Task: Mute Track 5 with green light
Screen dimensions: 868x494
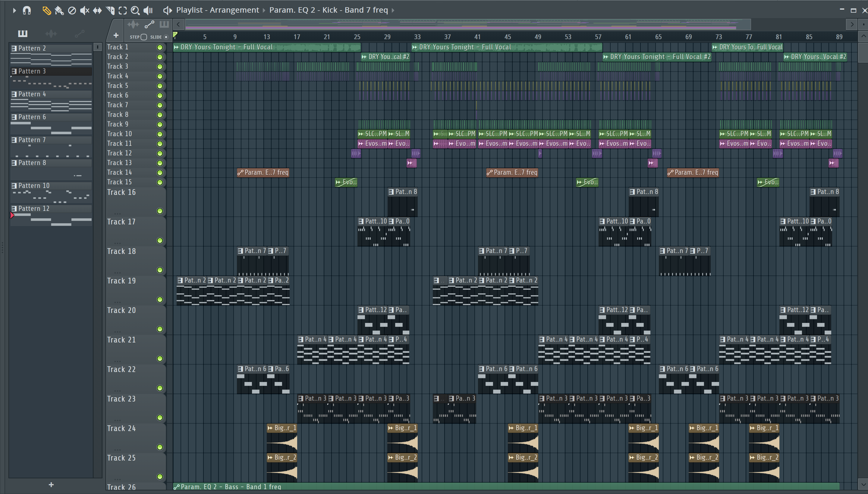Action: [159, 86]
